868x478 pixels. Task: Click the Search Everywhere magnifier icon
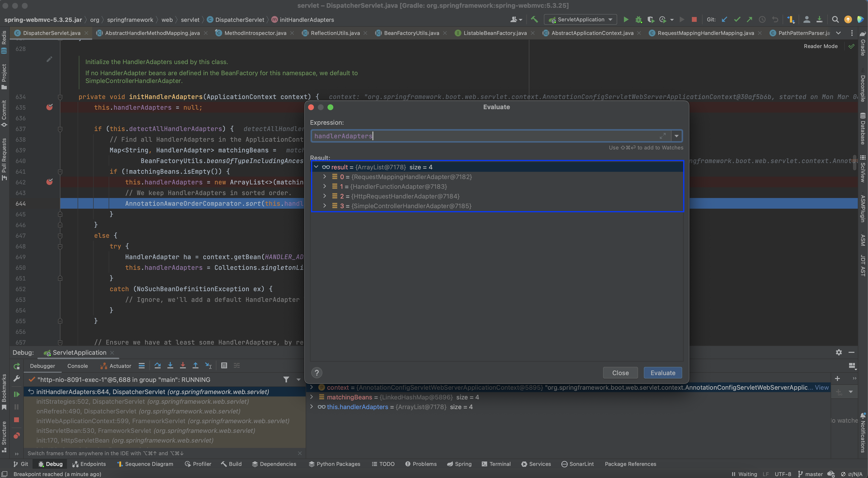click(835, 20)
